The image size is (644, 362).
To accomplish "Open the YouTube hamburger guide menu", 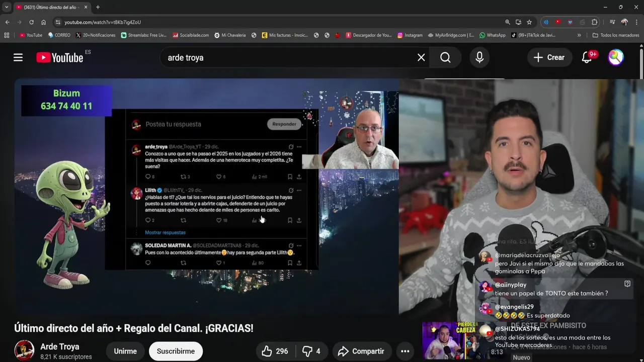I will (x=18, y=57).
